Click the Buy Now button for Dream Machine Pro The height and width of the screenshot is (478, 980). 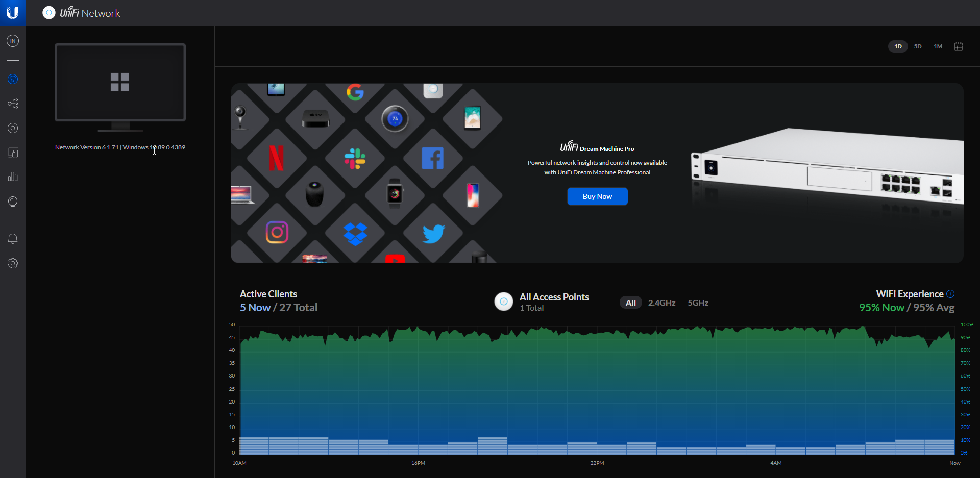[x=597, y=196]
